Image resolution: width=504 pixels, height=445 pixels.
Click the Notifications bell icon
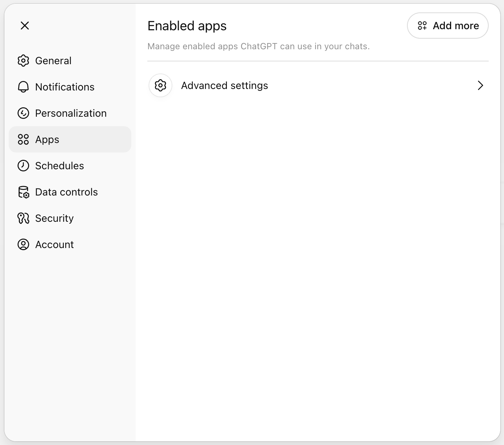23,87
